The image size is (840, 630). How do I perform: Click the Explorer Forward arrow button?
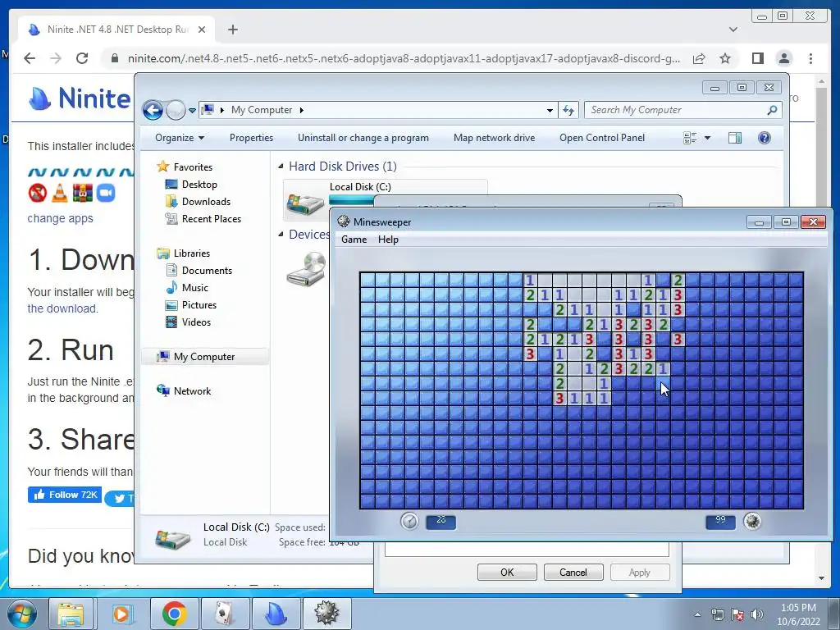click(176, 111)
